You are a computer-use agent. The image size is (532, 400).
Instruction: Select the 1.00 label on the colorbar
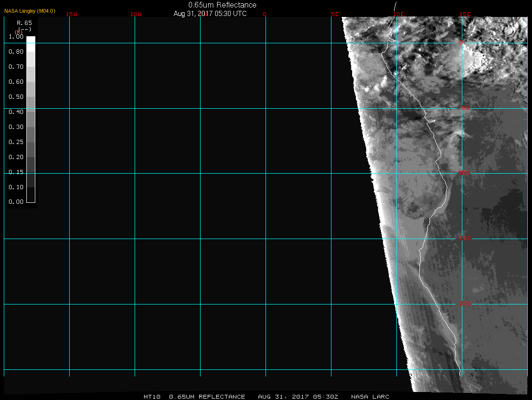16,37
